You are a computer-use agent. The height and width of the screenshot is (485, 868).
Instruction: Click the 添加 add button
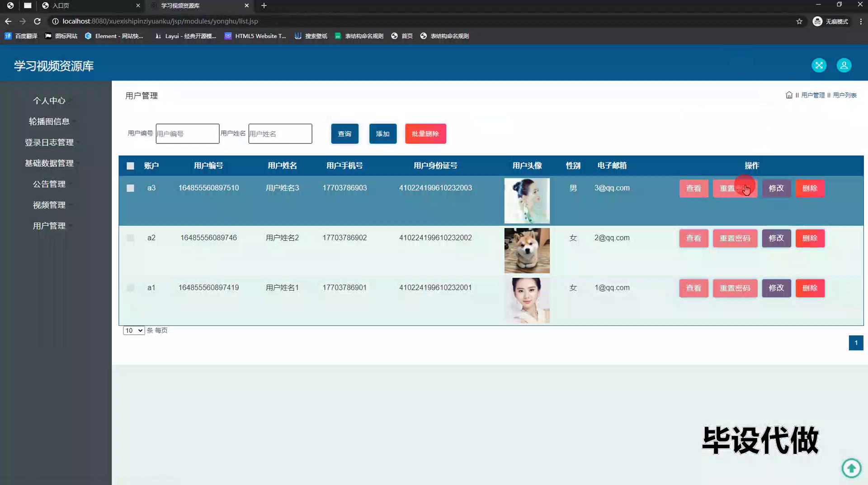tap(383, 133)
